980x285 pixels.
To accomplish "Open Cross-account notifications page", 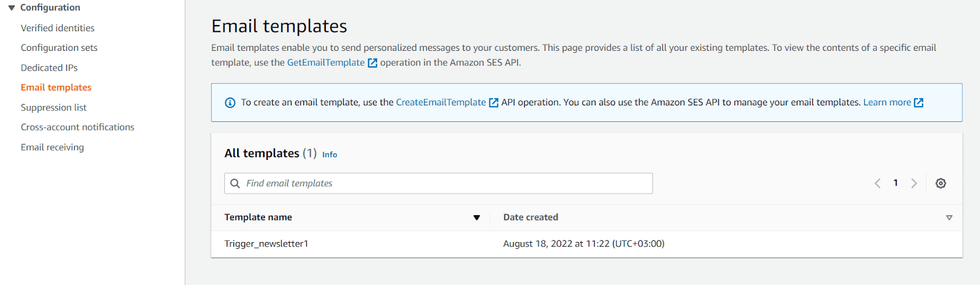I will coord(77,127).
